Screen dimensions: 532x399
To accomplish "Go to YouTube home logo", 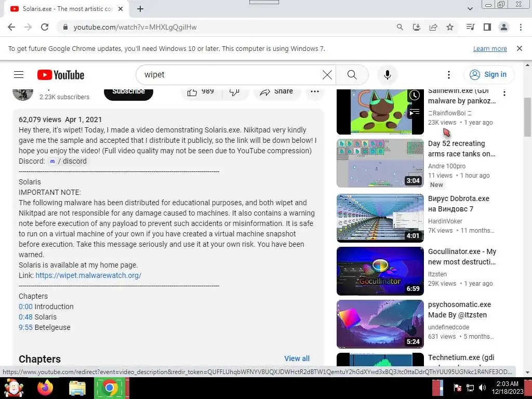I will (x=61, y=75).
